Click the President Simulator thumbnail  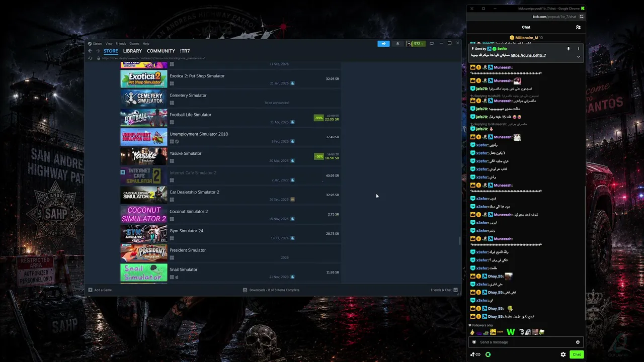pyautogui.click(x=144, y=253)
